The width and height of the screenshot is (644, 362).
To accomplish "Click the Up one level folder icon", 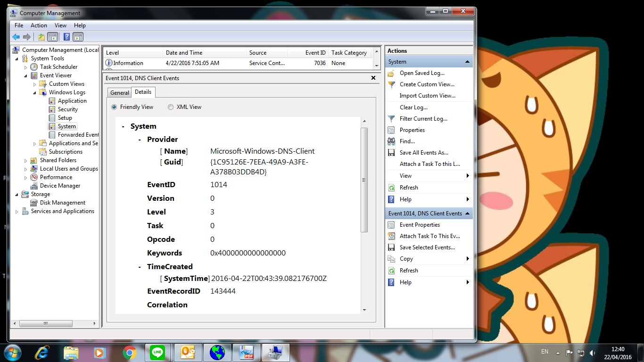I will pos(41,37).
